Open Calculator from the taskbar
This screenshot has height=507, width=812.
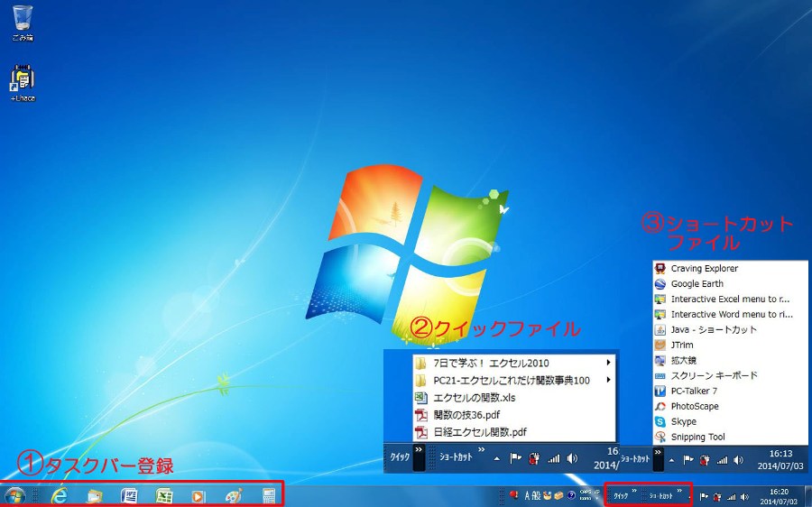[x=268, y=496]
